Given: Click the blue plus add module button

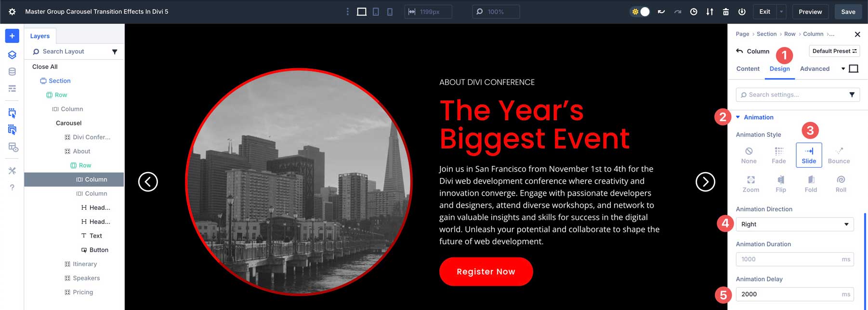Looking at the screenshot, I should click(x=12, y=36).
